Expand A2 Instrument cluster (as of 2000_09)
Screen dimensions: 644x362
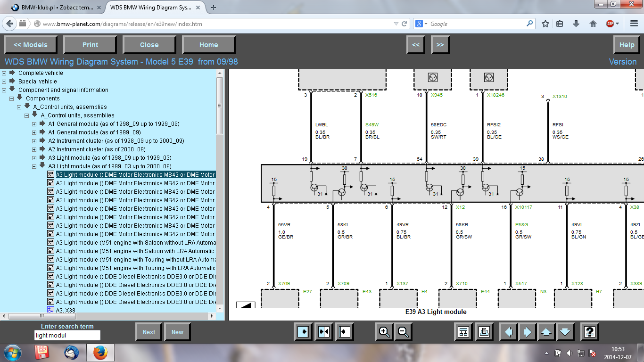point(34,149)
